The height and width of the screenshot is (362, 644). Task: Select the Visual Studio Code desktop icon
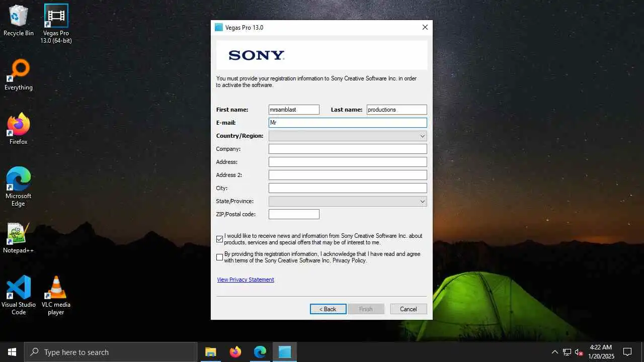click(19, 296)
